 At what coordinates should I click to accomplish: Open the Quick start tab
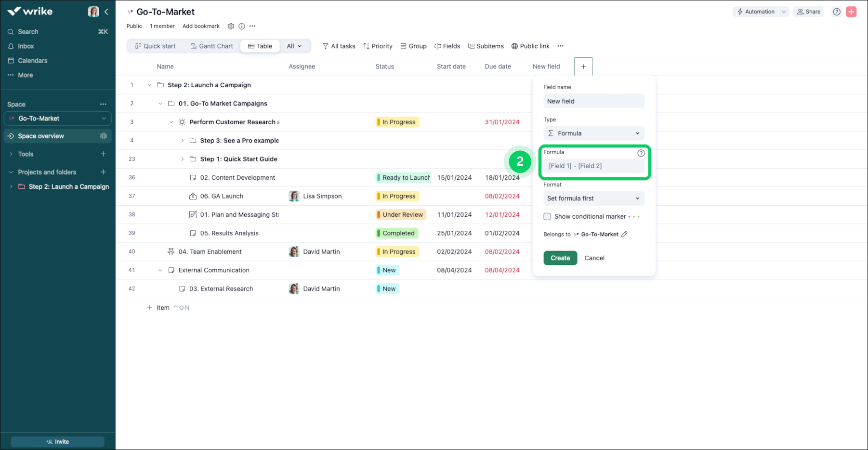pos(156,46)
